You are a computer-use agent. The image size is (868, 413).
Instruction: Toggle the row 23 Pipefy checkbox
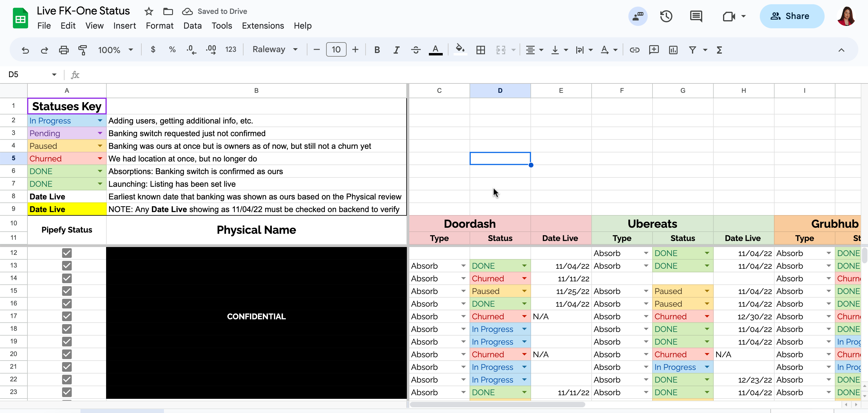(x=67, y=392)
